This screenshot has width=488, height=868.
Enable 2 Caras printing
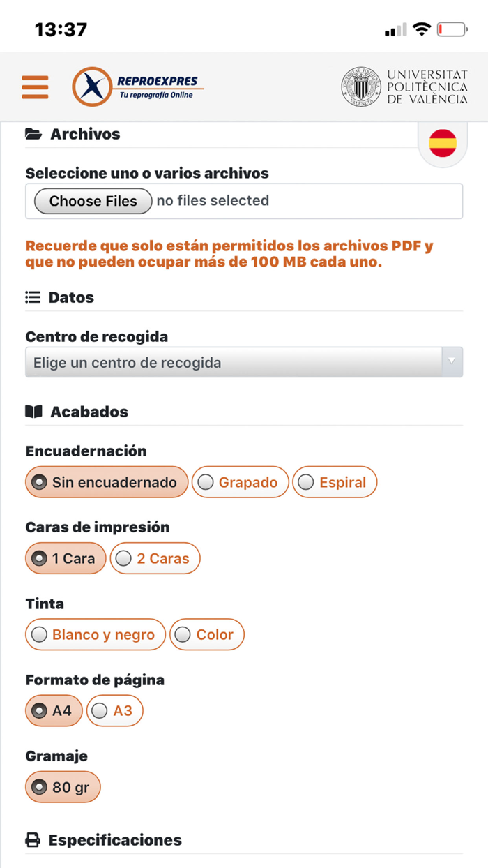tap(155, 558)
